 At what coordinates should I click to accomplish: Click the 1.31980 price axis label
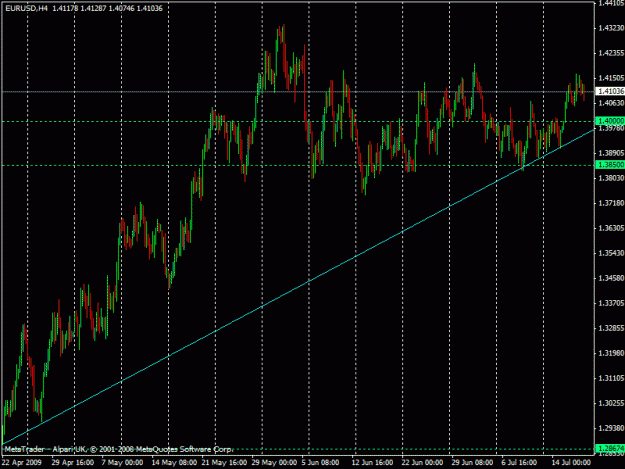click(x=611, y=353)
